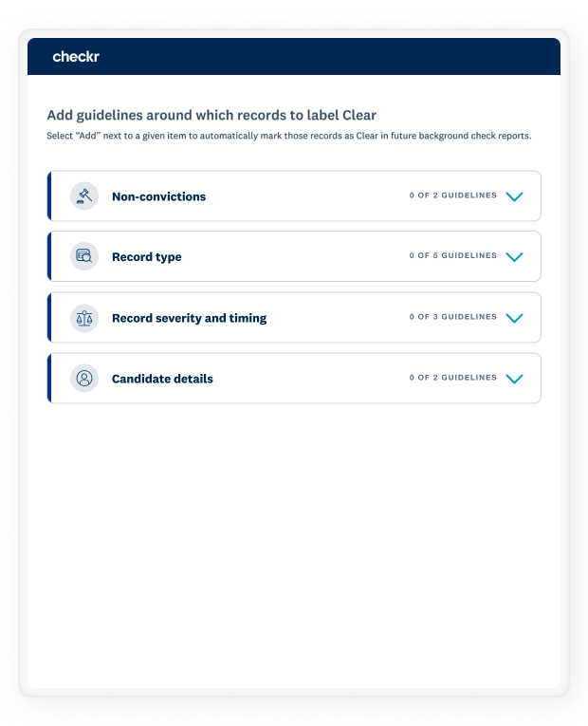Click Candidate details 0 of 2 guidelines counter
588x726 pixels.
coord(453,378)
